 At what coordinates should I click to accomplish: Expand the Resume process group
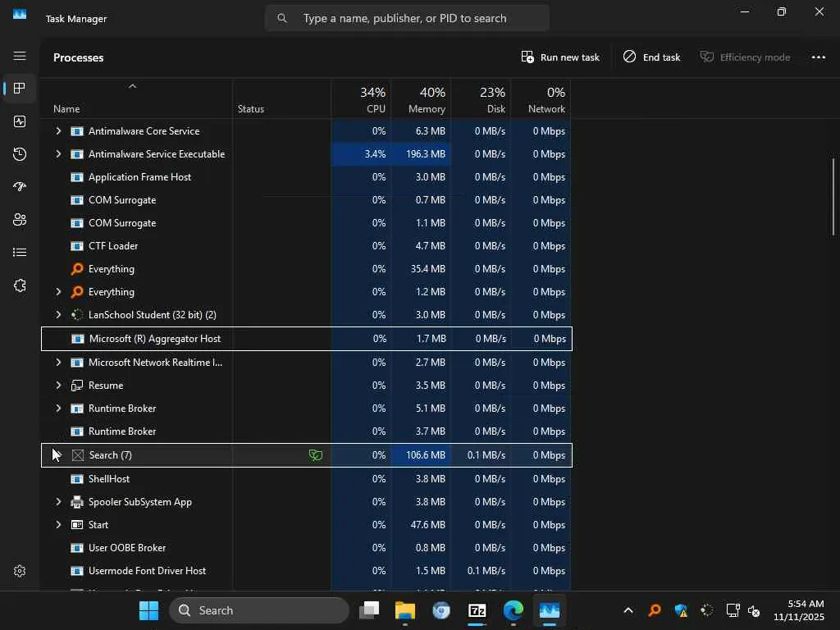(x=58, y=386)
